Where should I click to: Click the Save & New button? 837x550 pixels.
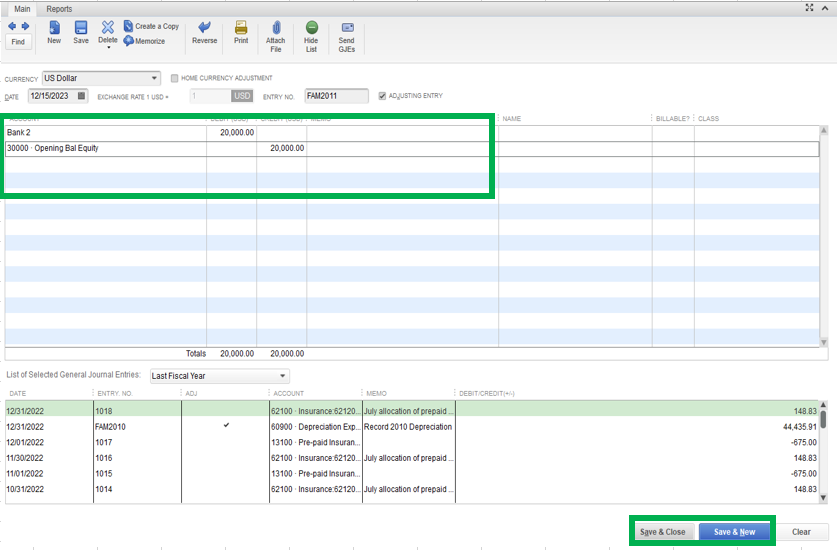coord(735,532)
